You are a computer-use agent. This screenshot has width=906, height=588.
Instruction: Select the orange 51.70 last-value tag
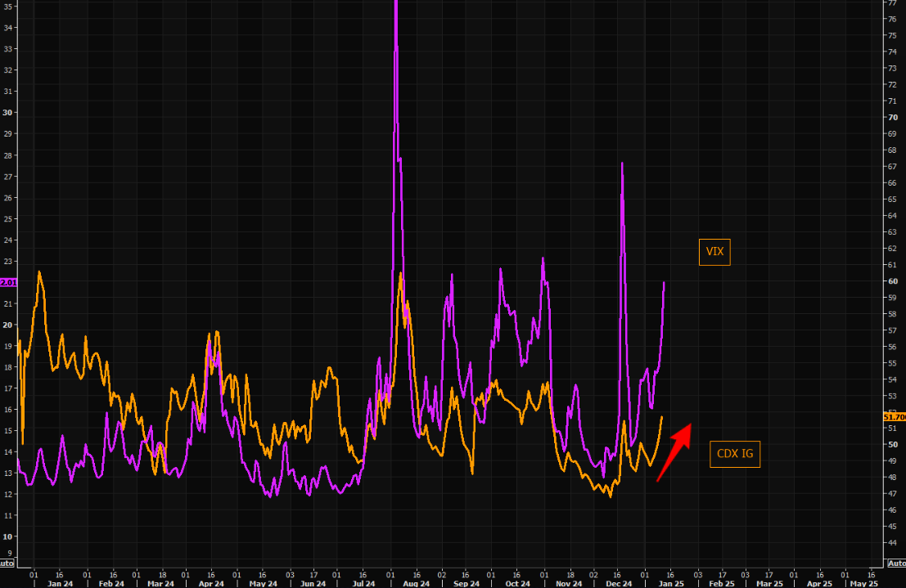pos(895,417)
